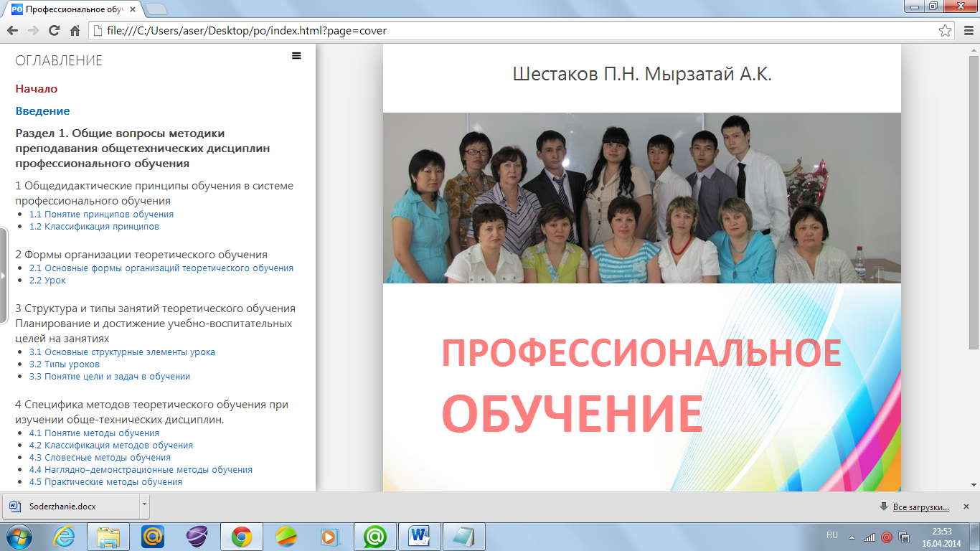
Task: Click heading 4 Специфика методов теоретического обучения
Action: click(x=151, y=412)
